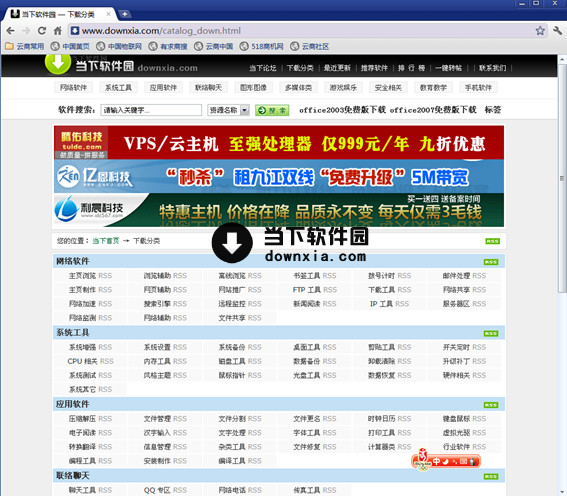The image size is (567, 496).
Task: Select the 安全相关 category tab
Action: (x=388, y=87)
